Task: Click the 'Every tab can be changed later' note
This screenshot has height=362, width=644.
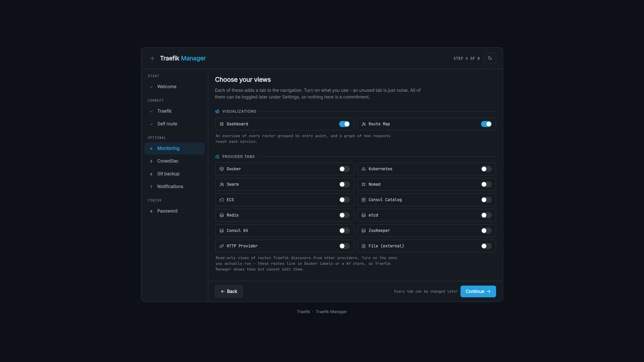Action: tap(426, 292)
